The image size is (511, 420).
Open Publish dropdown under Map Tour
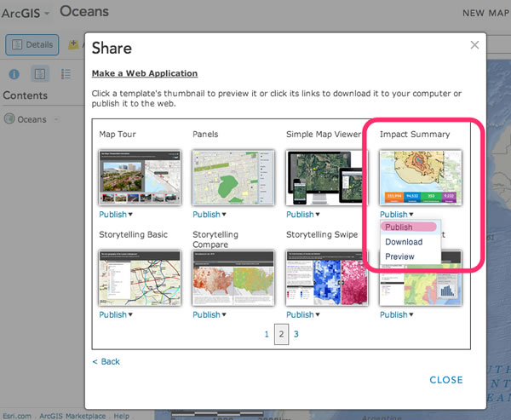pos(116,215)
